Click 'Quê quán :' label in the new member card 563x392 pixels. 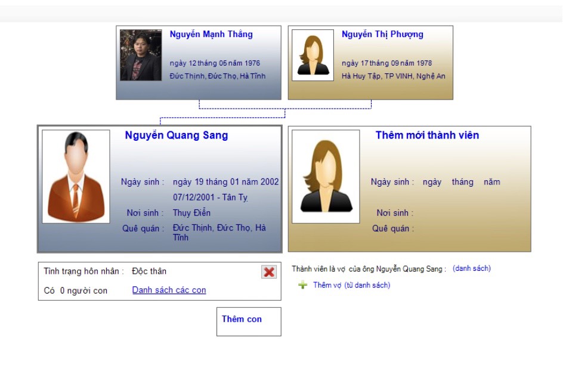393,229
